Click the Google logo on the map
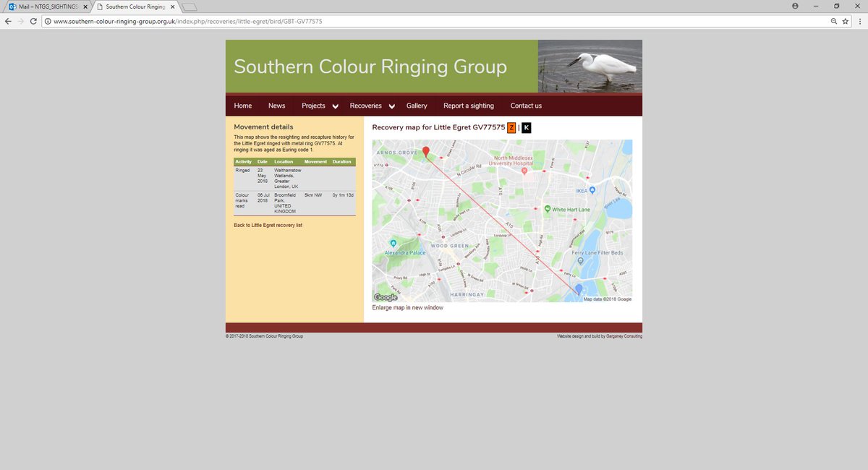868x470 pixels. coord(386,297)
